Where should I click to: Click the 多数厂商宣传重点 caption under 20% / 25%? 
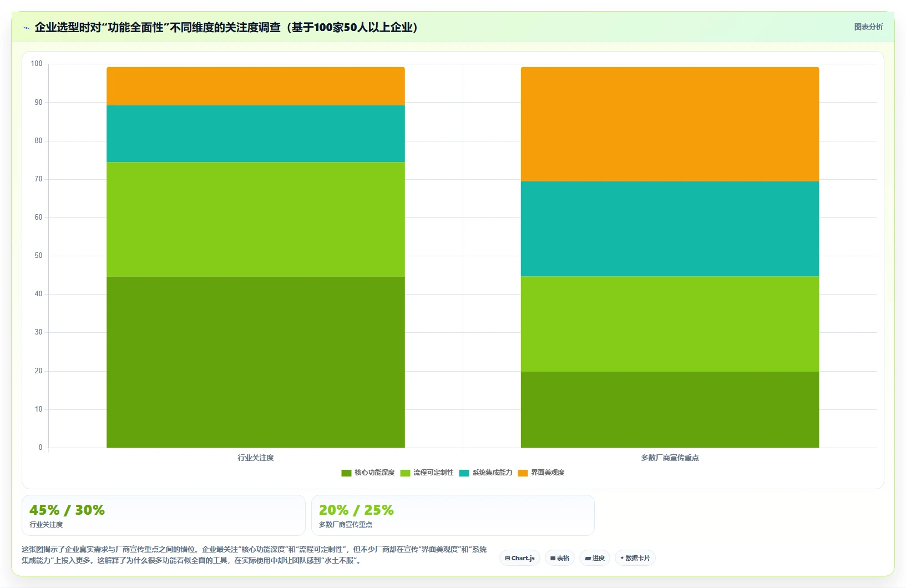tap(346, 525)
